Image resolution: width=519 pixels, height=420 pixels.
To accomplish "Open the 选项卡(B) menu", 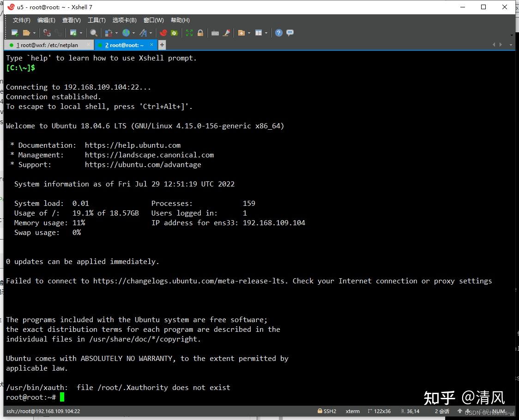I will point(125,20).
